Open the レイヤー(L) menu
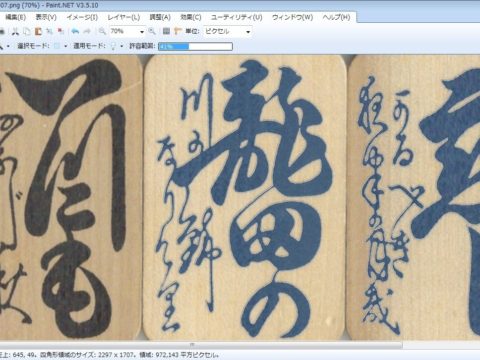This screenshot has width=480, height=360. pos(123,17)
